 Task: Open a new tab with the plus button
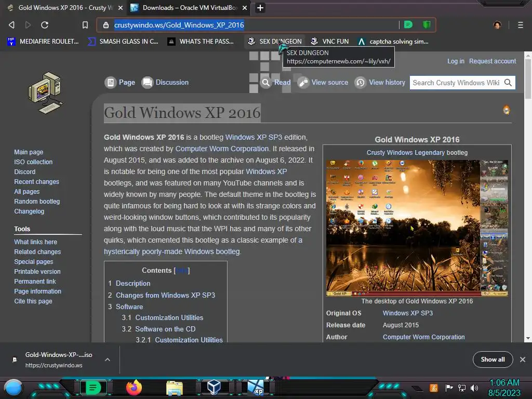[260, 8]
